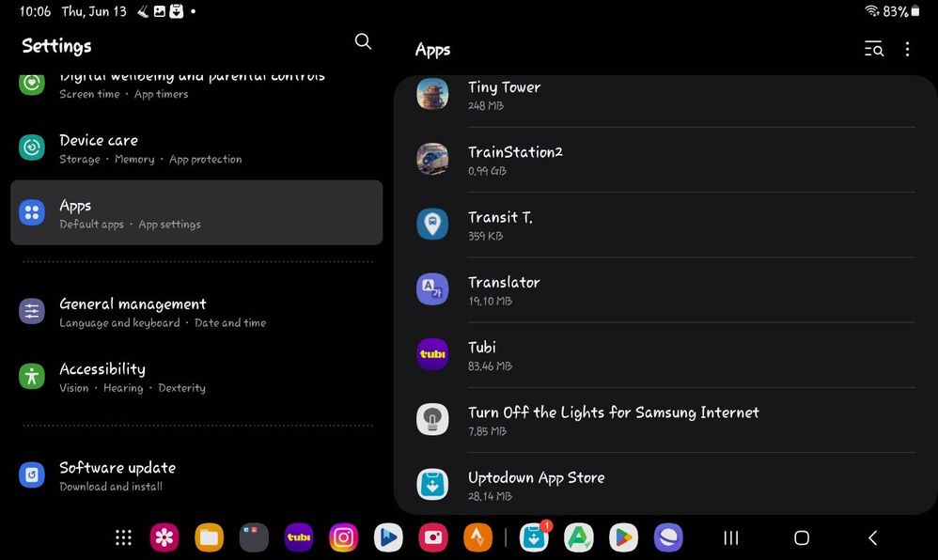Select the Transit T. app icon
This screenshot has height=560, width=938.
[x=432, y=224]
